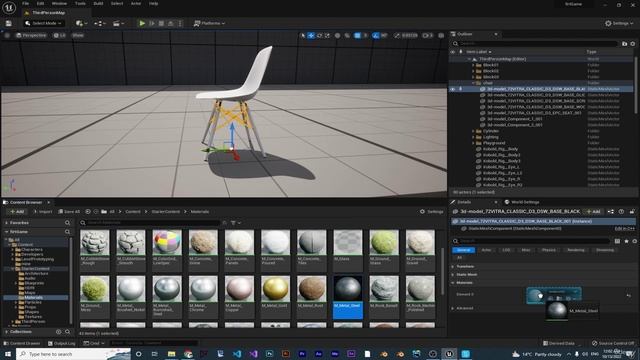This screenshot has height=360, width=640.
Task: Open the add-content (cube plus) toolbar dropdown
Action: (82, 23)
